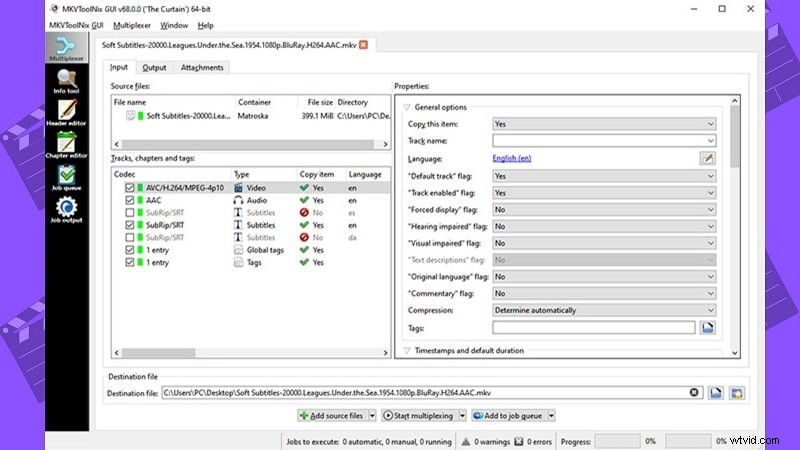View the Job output panel
Viewport: 800px width, 450px height.
tap(68, 210)
